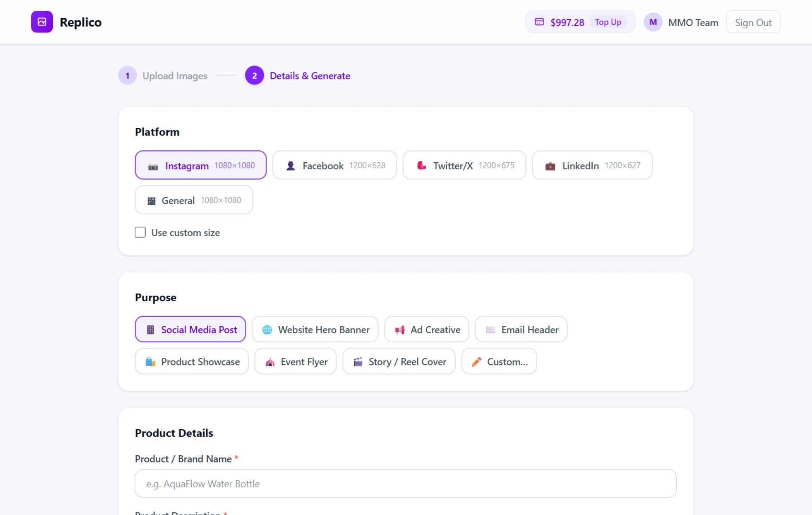Select Email Header purpose
This screenshot has width=812, height=515.
[x=521, y=330]
